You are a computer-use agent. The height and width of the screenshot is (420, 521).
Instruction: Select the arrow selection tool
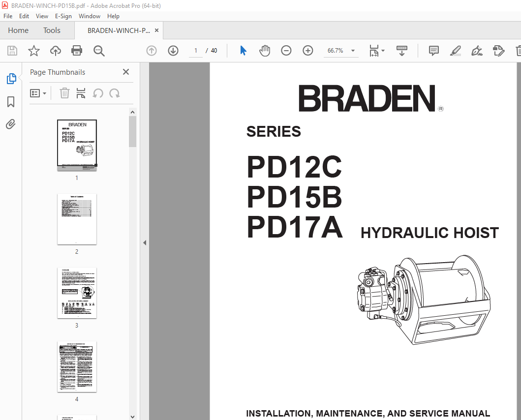[243, 51]
